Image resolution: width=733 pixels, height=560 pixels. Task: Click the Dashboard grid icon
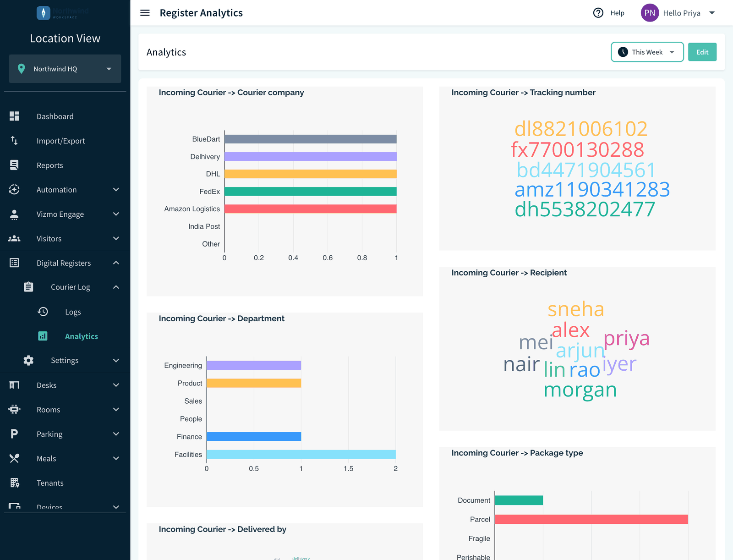tap(14, 116)
